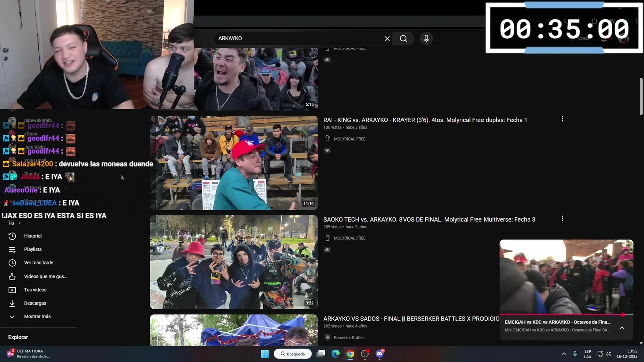Click the tray volume speaker icon
The height and width of the screenshot is (362, 644).
click(x=608, y=354)
